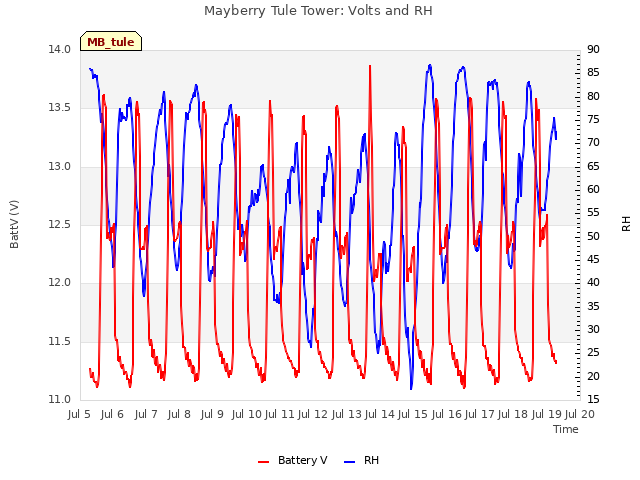Click the '13.0' left axis tick label
The image size is (640, 480).
pos(60,166)
